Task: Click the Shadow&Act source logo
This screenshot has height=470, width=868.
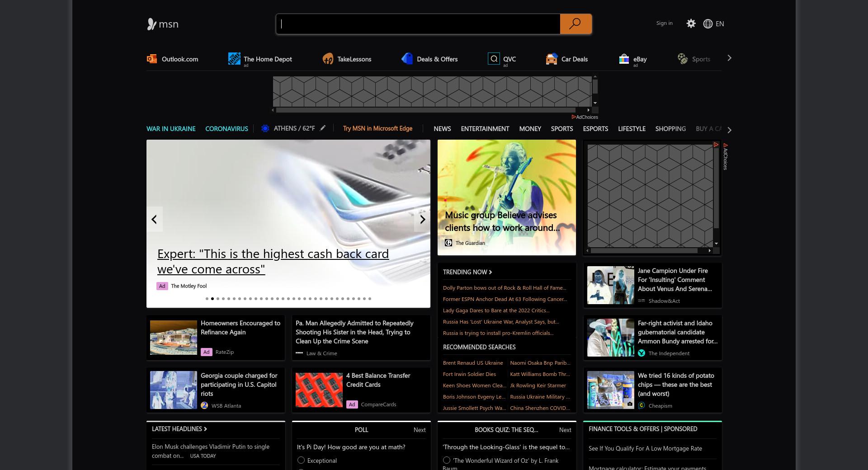Action: coord(642,301)
